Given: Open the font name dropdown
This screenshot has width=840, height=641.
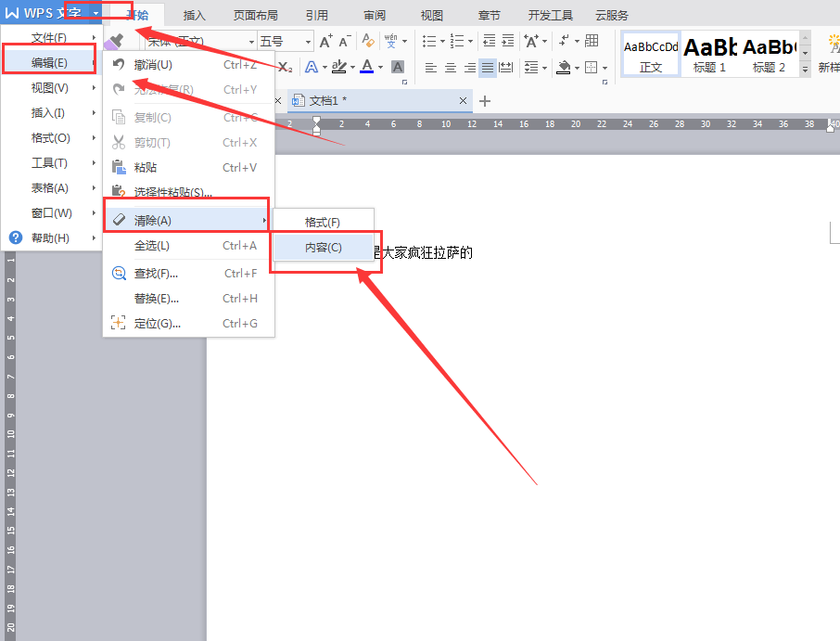Looking at the screenshot, I should pos(251,42).
